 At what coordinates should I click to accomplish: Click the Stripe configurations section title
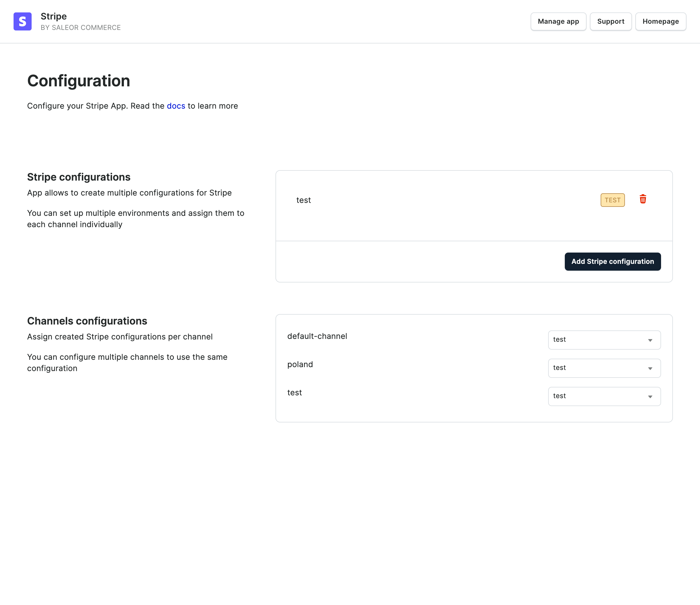click(79, 177)
